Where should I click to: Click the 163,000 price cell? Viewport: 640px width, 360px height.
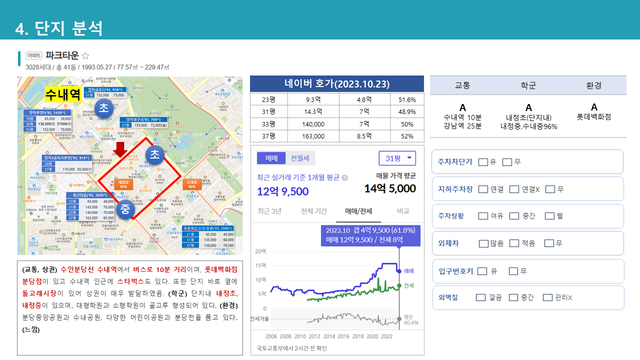tap(313, 136)
